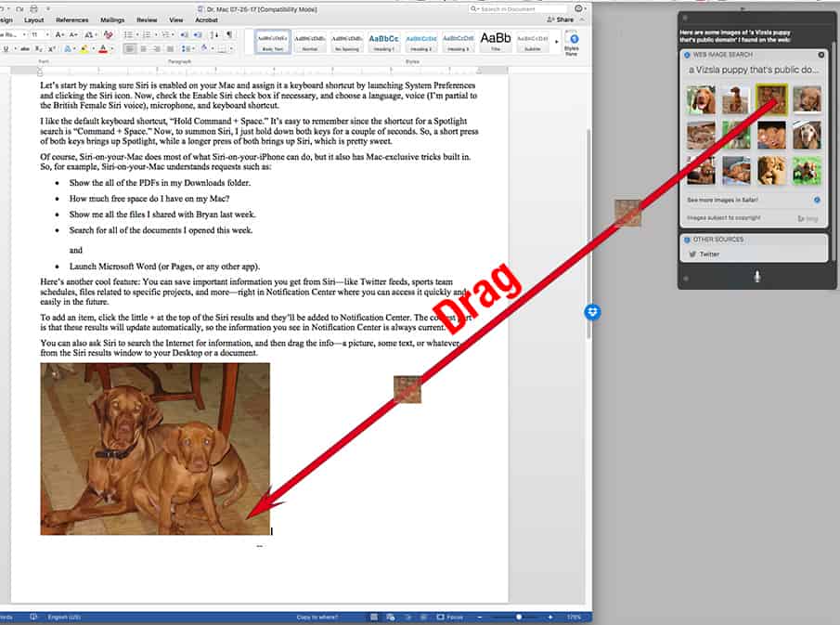
Task: Open the Styles Pane
Action: tap(573, 44)
